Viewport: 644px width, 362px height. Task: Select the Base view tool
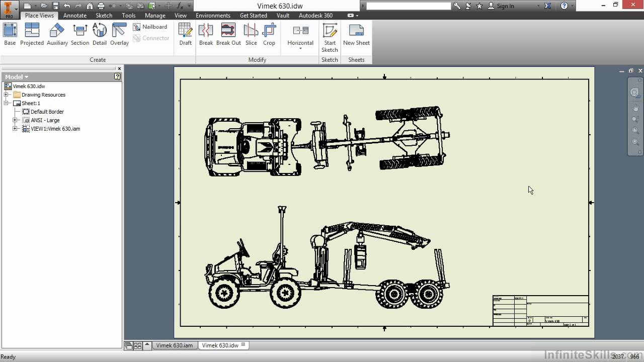(x=10, y=34)
